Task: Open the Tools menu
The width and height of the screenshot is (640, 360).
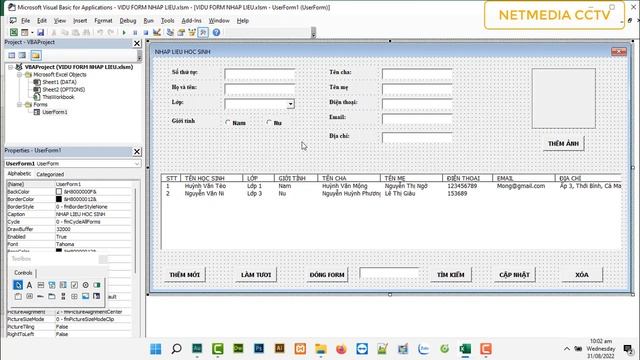Action: [x=167, y=20]
